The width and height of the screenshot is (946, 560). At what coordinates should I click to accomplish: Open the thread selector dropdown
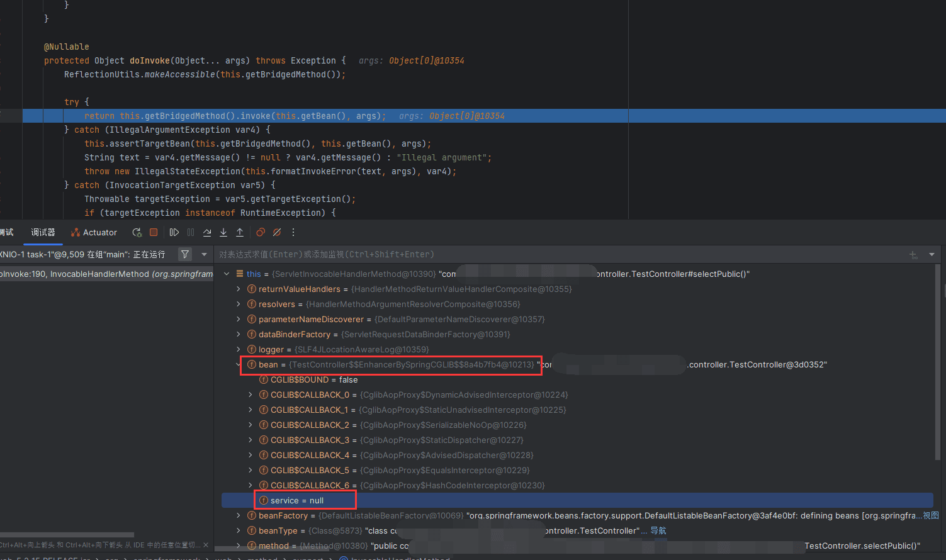(204, 254)
